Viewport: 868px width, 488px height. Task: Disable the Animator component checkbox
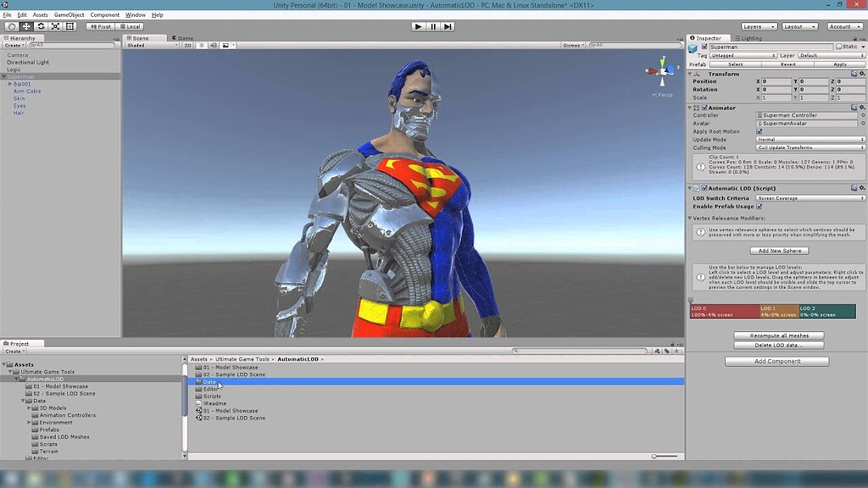tap(704, 108)
